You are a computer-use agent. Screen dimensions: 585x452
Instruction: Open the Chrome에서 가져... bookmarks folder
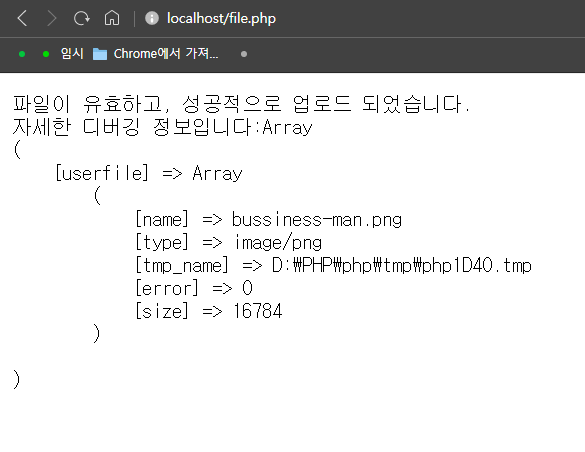(155, 54)
